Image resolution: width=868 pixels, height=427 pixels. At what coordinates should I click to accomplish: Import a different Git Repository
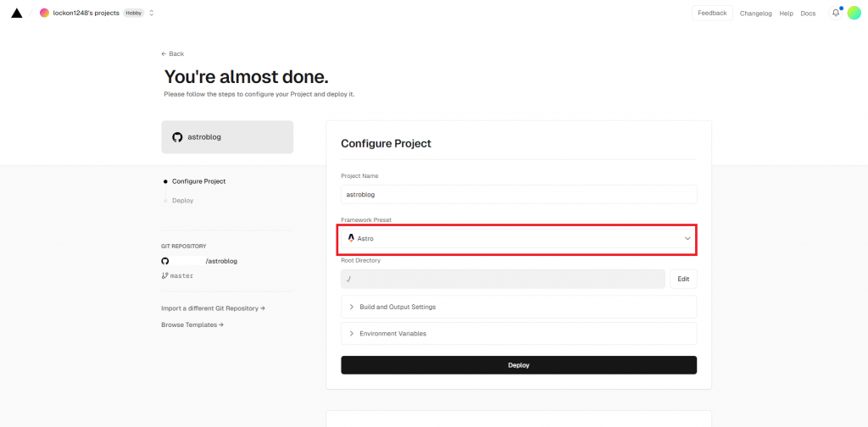(x=213, y=308)
